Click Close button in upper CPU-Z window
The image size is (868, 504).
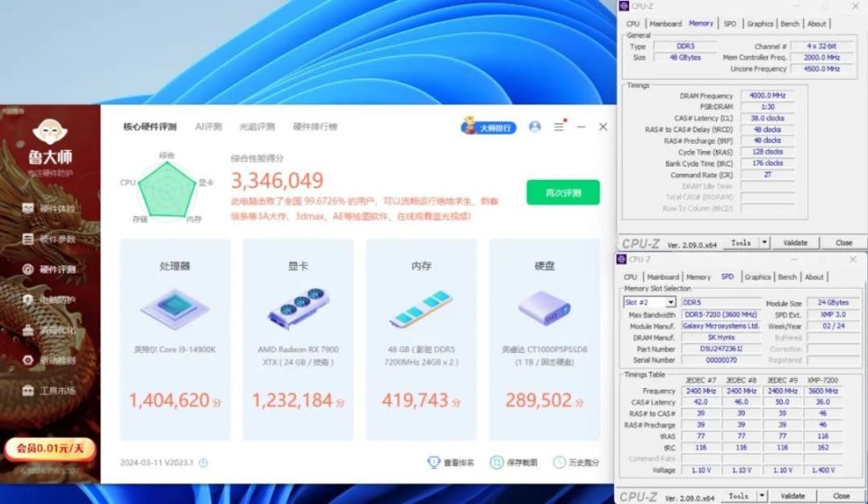click(844, 242)
